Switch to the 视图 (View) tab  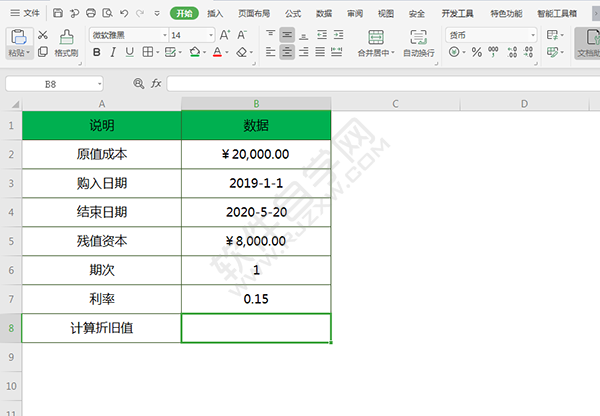point(386,13)
